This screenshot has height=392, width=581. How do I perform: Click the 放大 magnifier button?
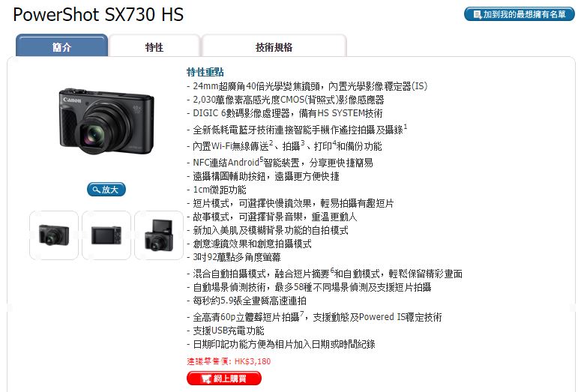(106, 190)
